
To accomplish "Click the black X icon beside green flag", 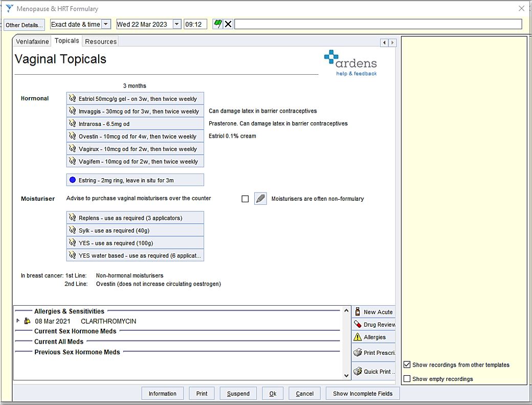I will [x=228, y=24].
